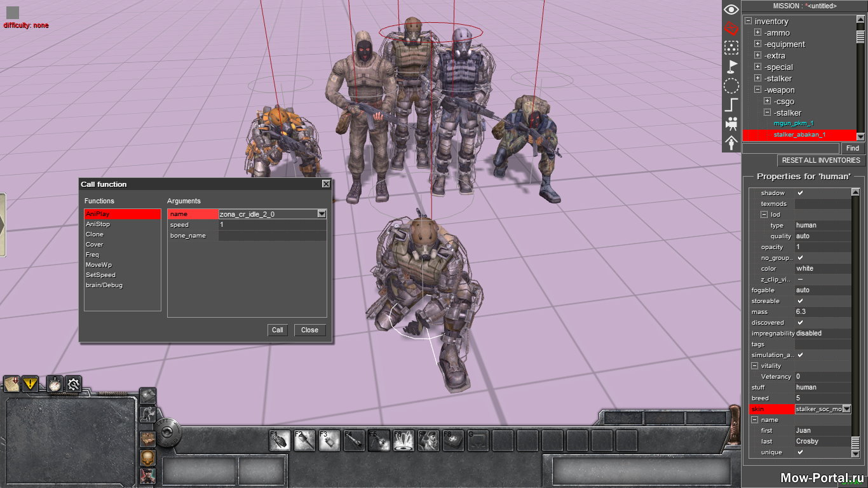Click the inventory search input field
Screen dimensions: 868x488
(790, 148)
